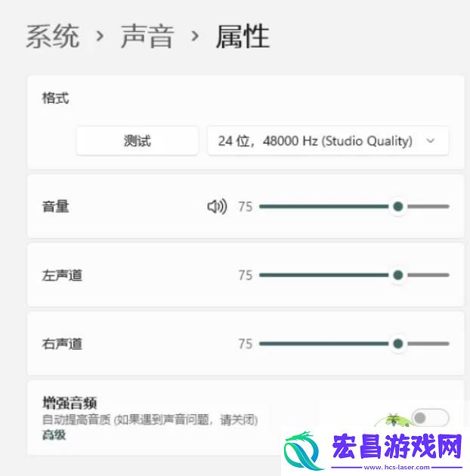Go to 系统 in the breadcrumb
The image size is (470, 476).
(53, 36)
